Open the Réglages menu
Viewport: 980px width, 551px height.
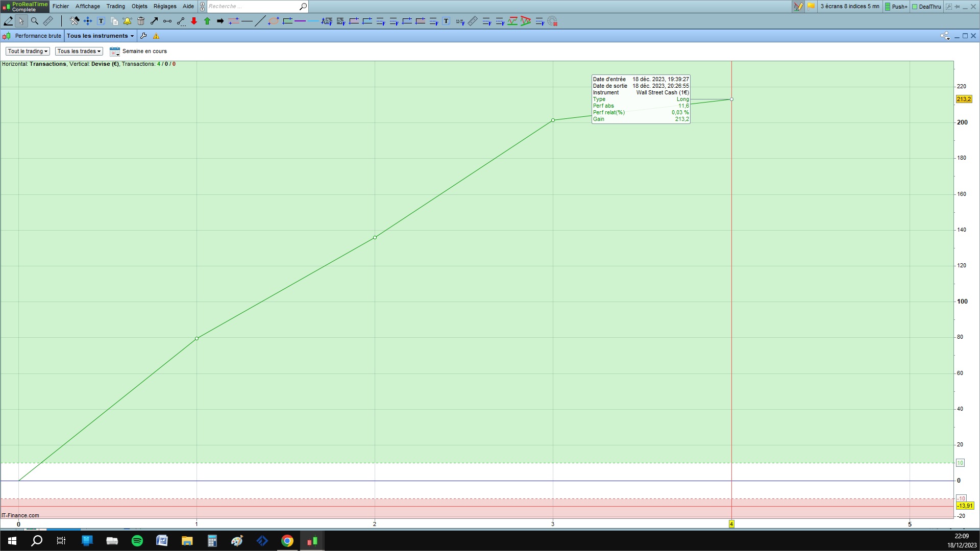point(164,6)
